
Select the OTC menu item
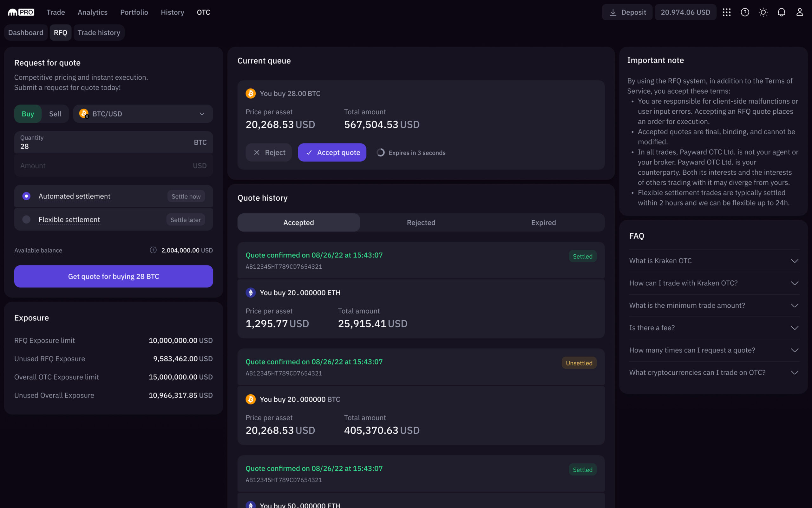point(203,12)
